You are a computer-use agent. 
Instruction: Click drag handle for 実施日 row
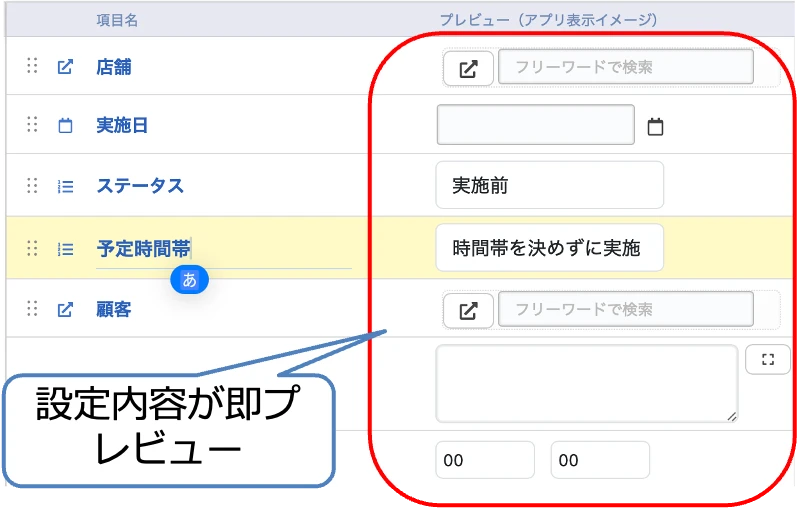32,125
